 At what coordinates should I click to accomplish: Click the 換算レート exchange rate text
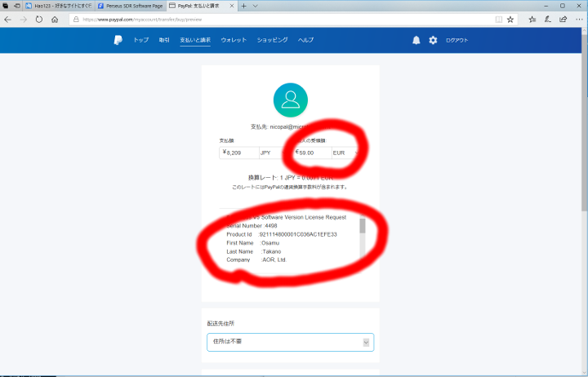coord(291,178)
